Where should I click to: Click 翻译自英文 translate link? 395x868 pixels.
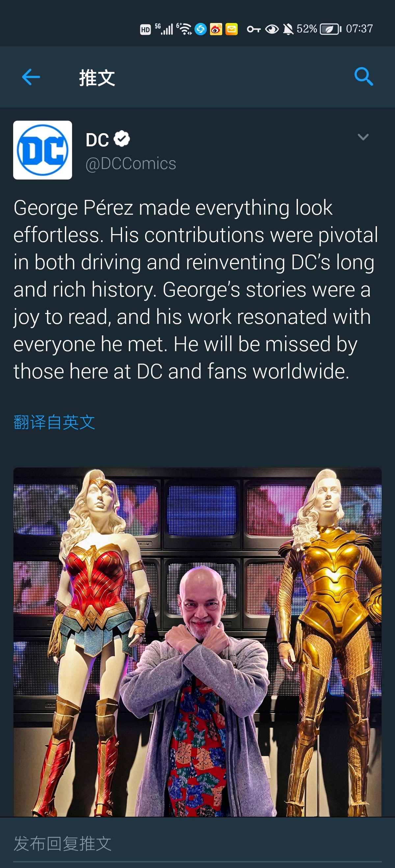pyautogui.click(x=54, y=422)
